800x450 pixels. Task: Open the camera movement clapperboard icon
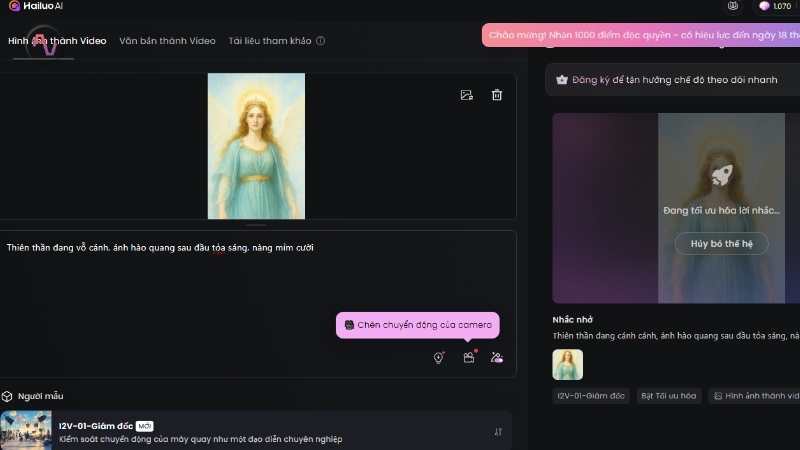tap(469, 357)
